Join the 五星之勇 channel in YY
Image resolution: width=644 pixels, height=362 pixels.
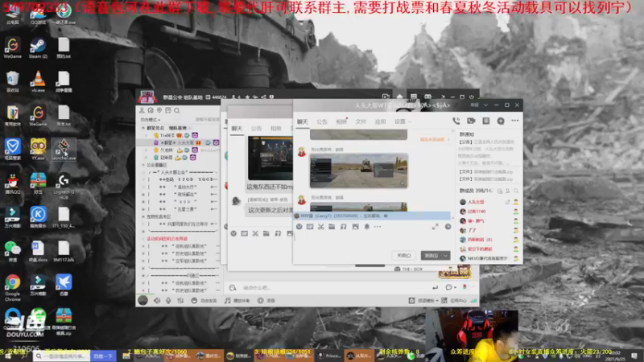pos(186,209)
